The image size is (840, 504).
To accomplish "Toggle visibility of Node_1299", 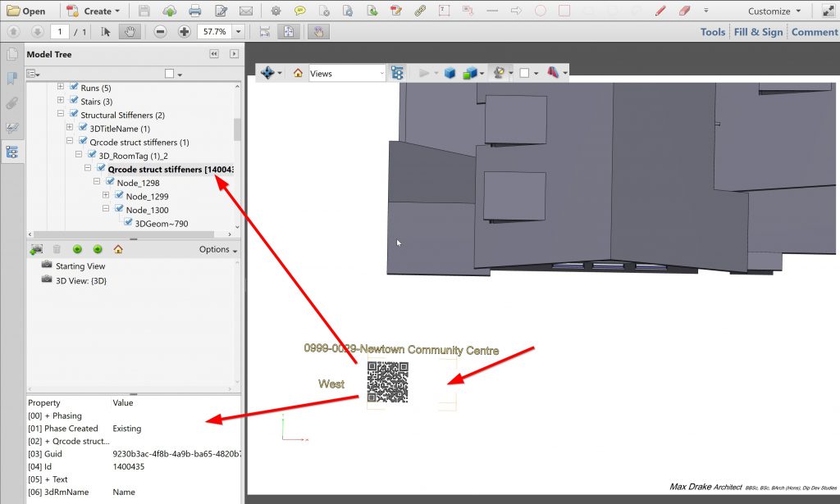I will (120, 196).
